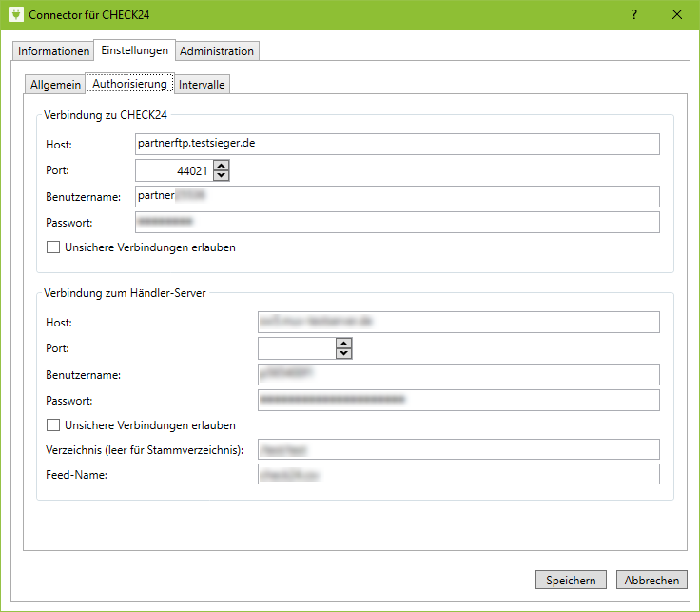
Task: Click the Abbrechen button
Action: click(651, 580)
